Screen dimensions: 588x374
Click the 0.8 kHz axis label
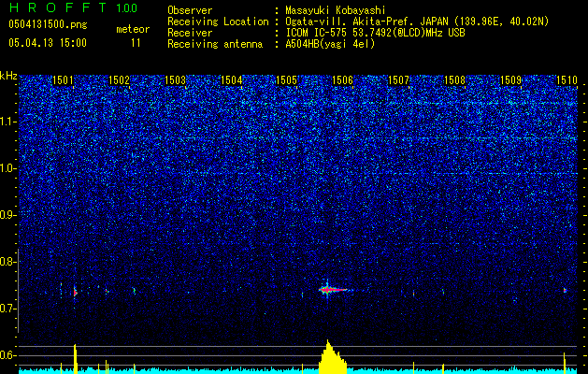tap(7, 262)
